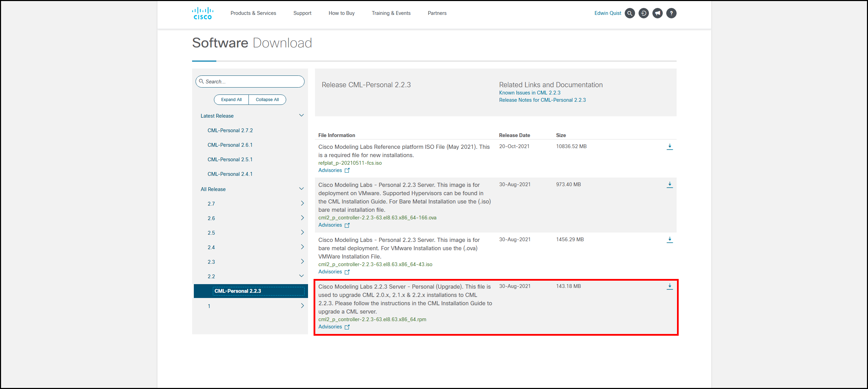The width and height of the screenshot is (868, 389).
Task: Open the How to Buy menu
Action: tap(342, 13)
